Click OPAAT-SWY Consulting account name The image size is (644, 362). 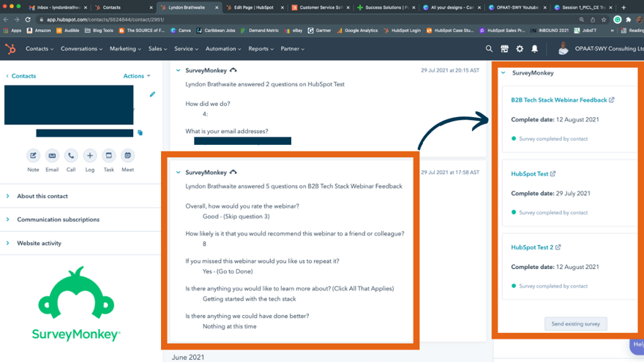coord(609,49)
